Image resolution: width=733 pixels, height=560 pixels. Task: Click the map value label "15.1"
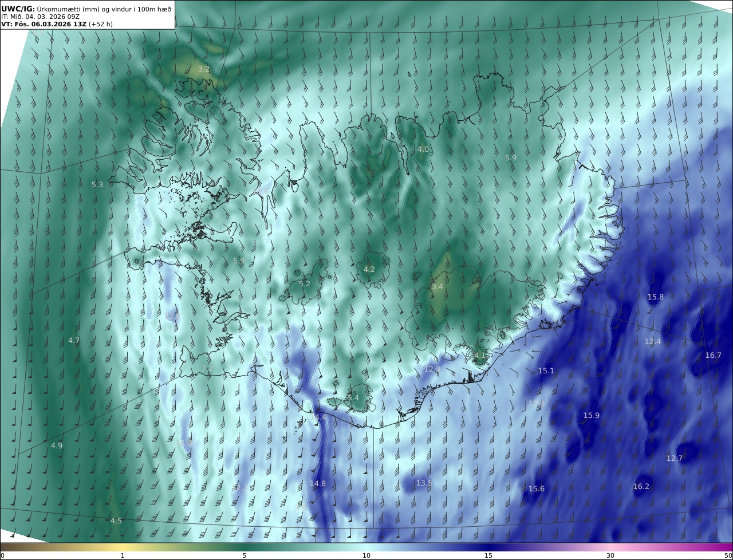pyautogui.click(x=546, y=371)
